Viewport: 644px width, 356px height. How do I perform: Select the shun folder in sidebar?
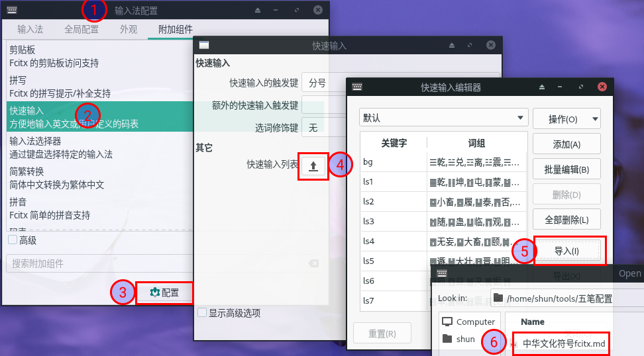coord(458,339)
